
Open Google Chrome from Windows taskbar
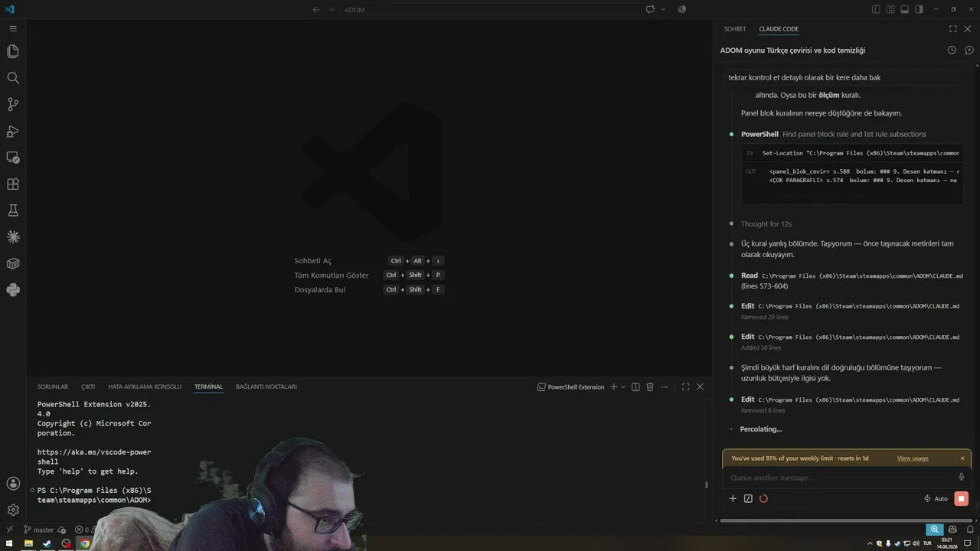(x=85, y=544)
